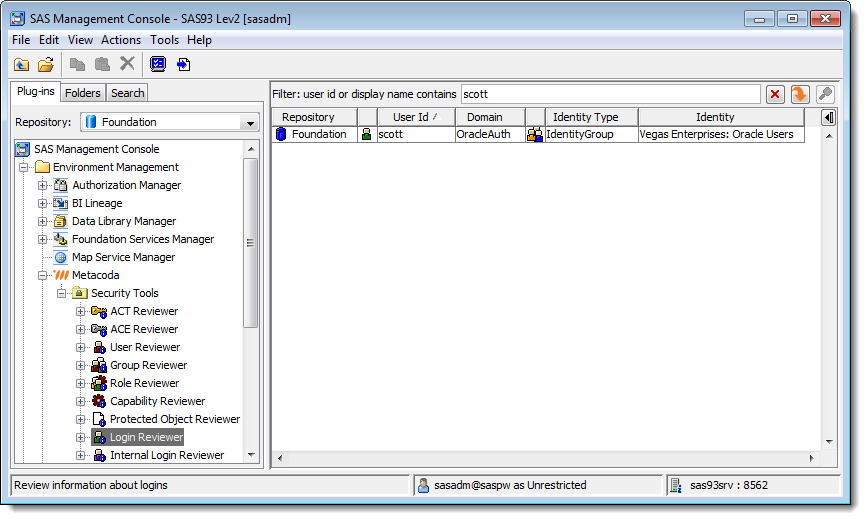866x520 pixels.
Task: Click the User Reviewer icon
Action: (99, 347)
